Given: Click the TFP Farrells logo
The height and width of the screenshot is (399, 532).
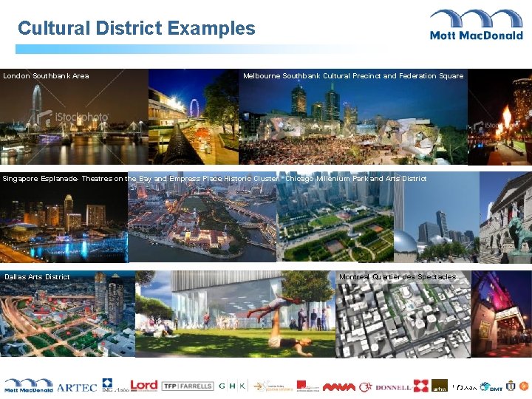Looking at the screenshot, I should (188, 386).
